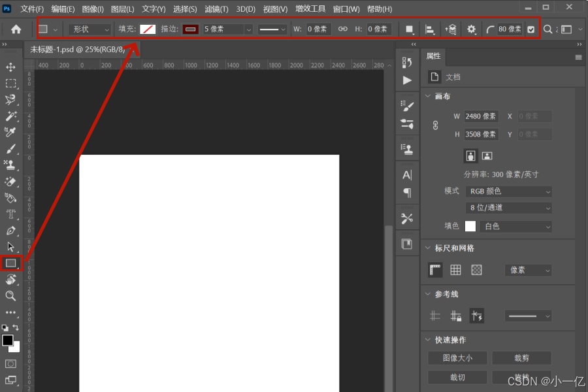Toggle transparency grid button
This screenshot has width=588, height=392.
tap(477, 270)
